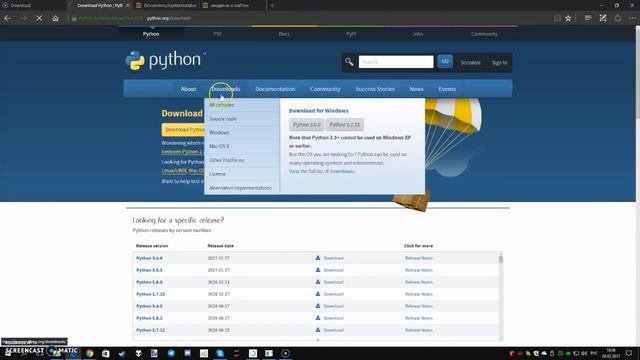640x360 pixels.
Task: Select the Docs tab in top strip
Action: 284,34
